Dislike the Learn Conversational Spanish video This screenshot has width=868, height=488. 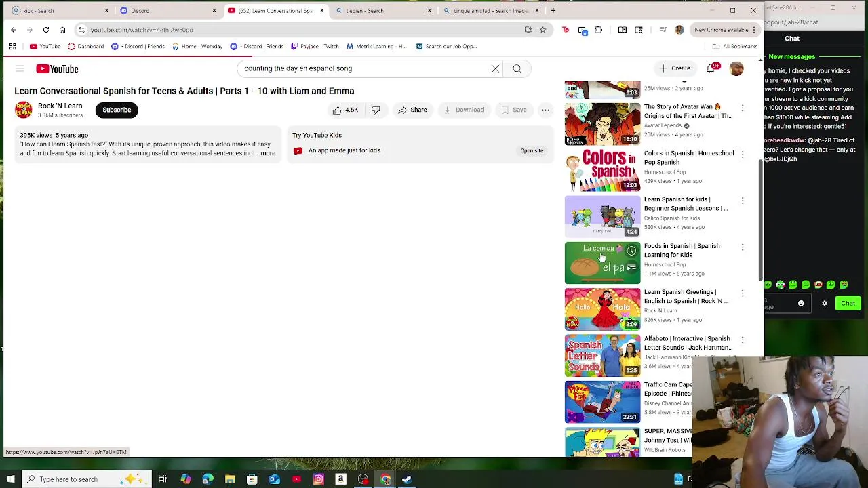click(376, 110)
